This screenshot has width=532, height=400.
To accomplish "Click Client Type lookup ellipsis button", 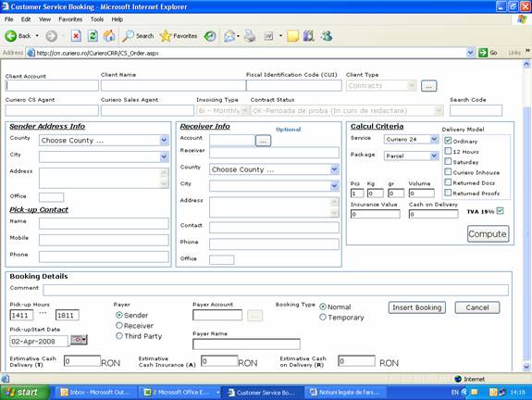I will (429, 86).
